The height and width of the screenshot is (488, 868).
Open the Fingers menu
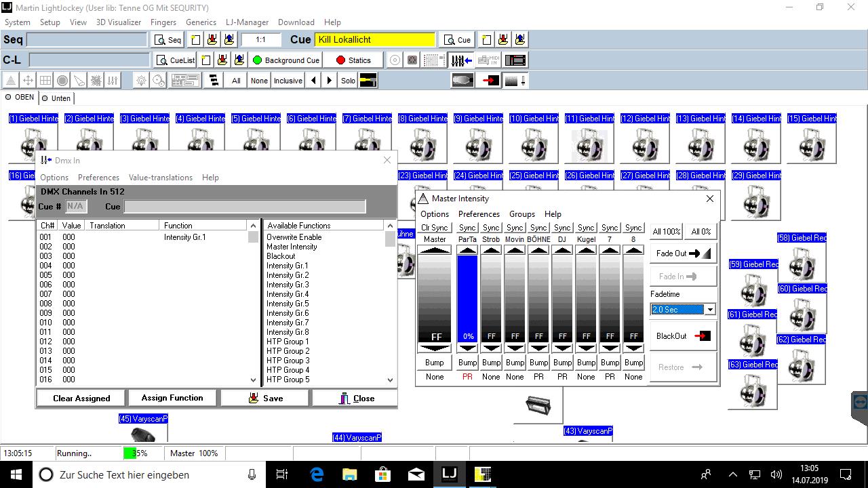(163, 22)
